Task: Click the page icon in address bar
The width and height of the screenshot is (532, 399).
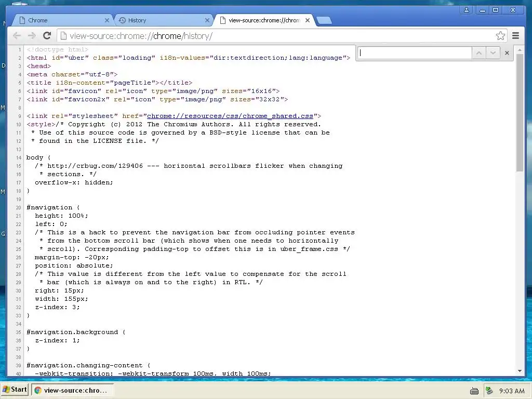Action: click(63, 36)
